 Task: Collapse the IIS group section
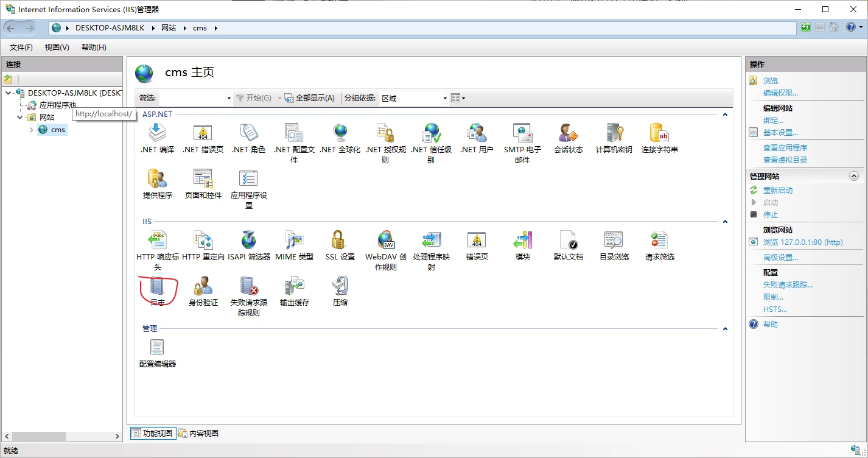click(725, 222)
